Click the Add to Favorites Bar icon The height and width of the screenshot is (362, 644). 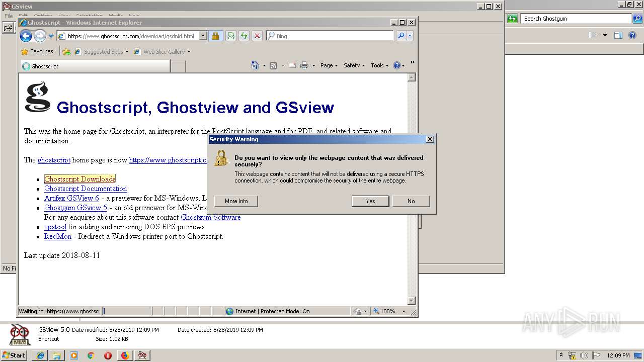[x=66, y=51]
